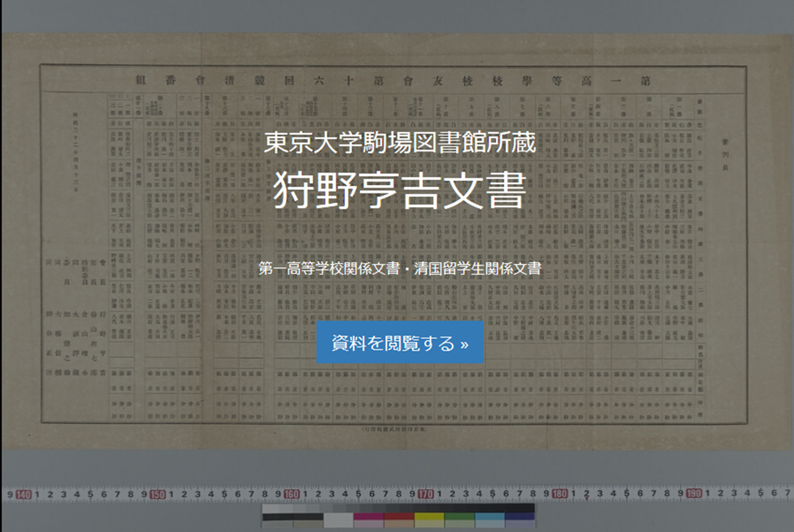Click subtitle 第一高等学校関係文書・清国留学生関係文書
This screenshot has width=794, height=532.
pos(400,269)
